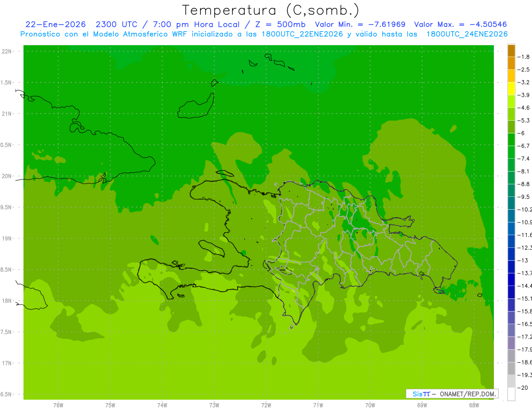Click the '68W' longitude label
Image resolution: width=532 pixels, height=411 pixels.
(x=473, y=405)
